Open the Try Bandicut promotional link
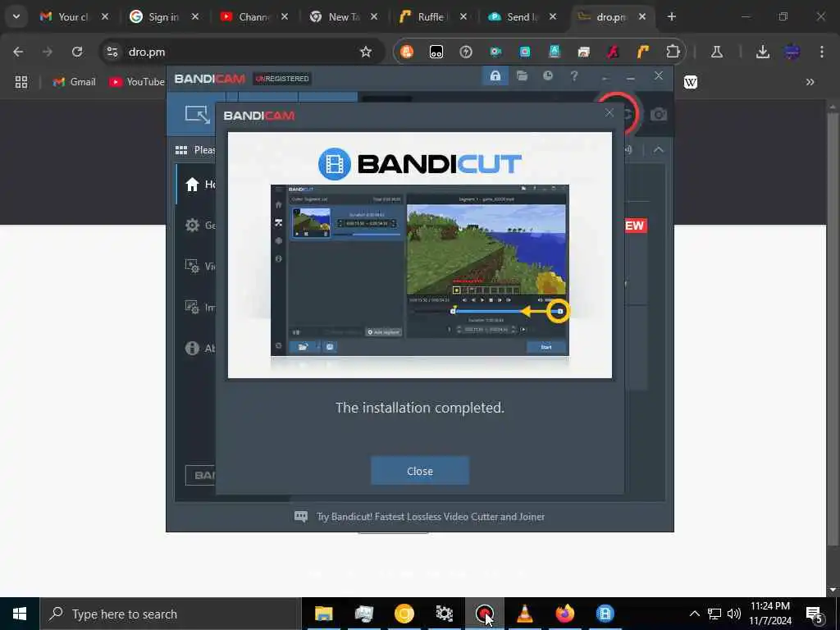The image size is (840, 630). (x=430, y=517)
